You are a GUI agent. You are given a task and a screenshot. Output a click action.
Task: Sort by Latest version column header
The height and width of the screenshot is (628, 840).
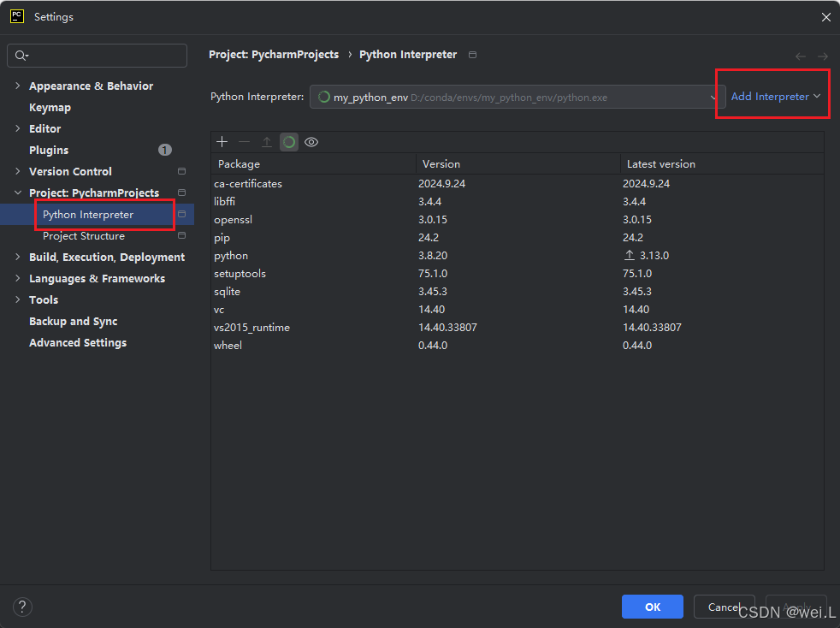722,164
